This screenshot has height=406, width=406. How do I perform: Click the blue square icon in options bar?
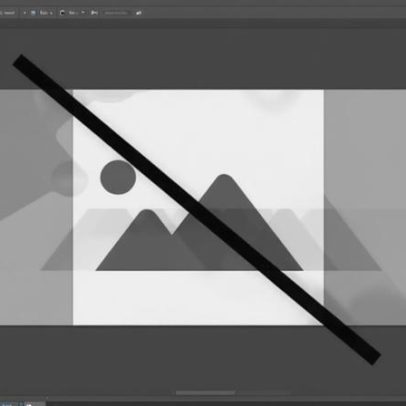(33, 13)
